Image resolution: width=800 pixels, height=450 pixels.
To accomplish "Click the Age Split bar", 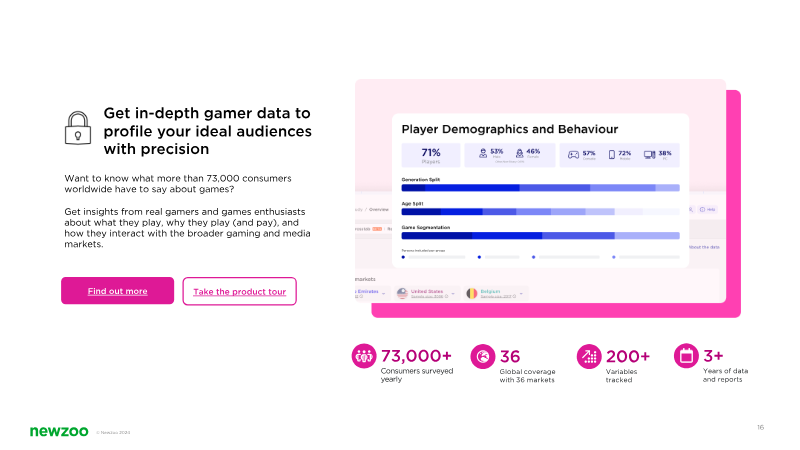I will (540, 211).
